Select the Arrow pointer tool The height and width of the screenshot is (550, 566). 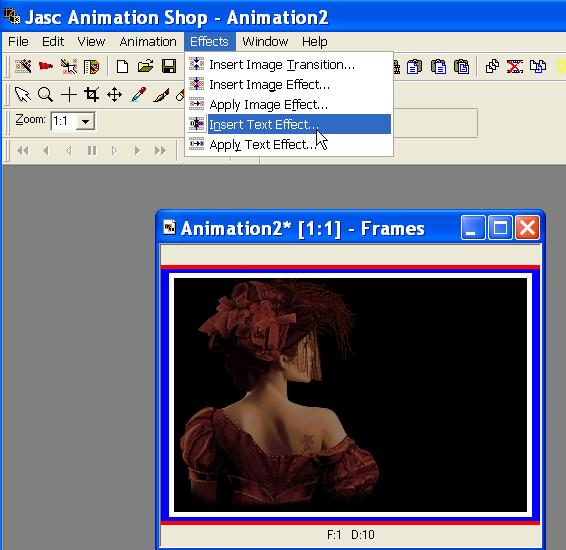(23, 95)
